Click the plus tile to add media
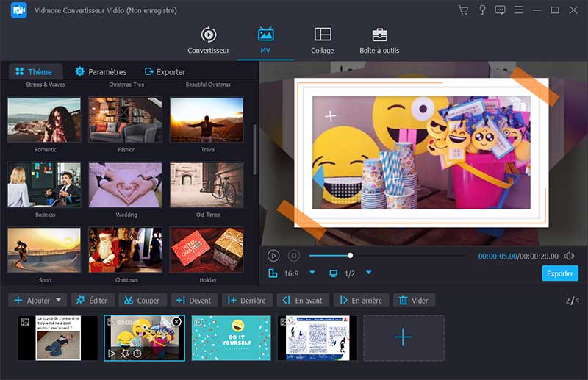Image resolution: width=588 pixels, height=380 pixels. click(x=404, y=338)
